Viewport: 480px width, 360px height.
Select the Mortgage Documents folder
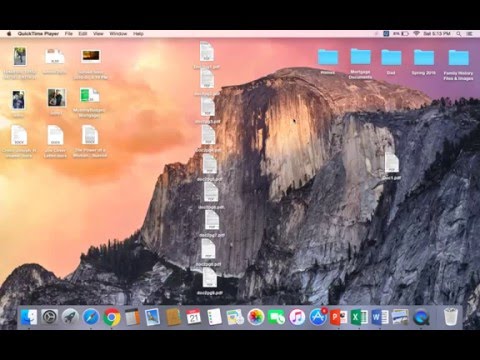(360, 63)
